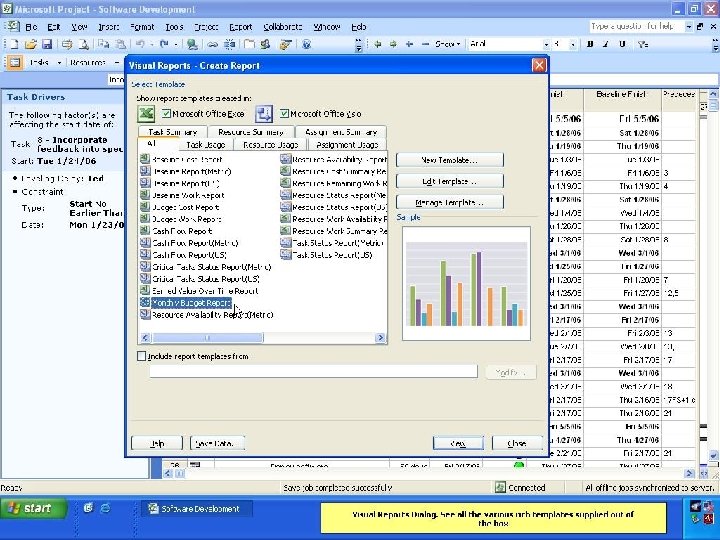Viewport: 720px width, 540px height.
Task: Click the Save Data button
Action: click(217, 443)
